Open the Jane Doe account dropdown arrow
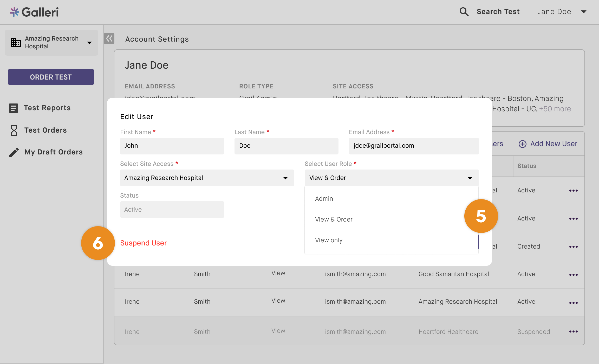599x364 pixels. (x=584, y=12)
